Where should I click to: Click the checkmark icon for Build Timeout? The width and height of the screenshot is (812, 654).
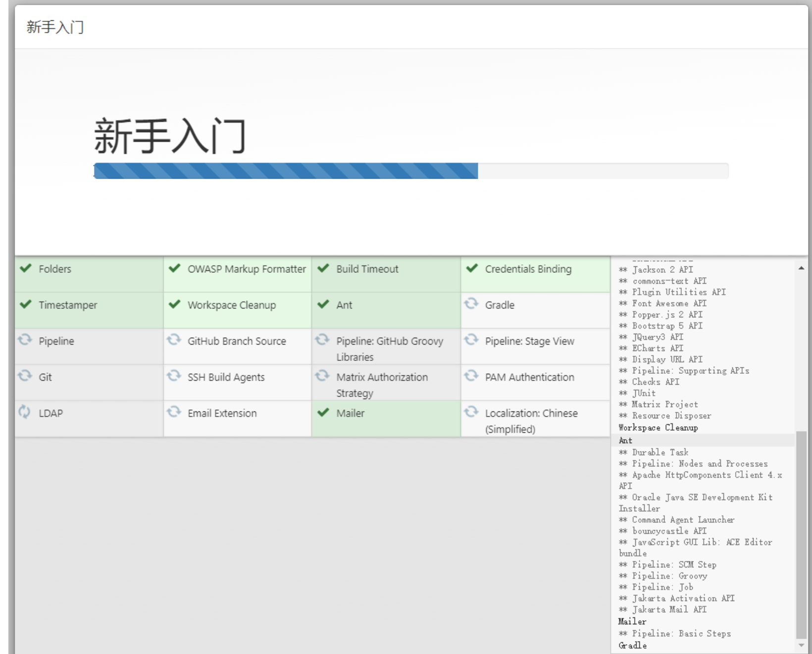tap(323, 268)
